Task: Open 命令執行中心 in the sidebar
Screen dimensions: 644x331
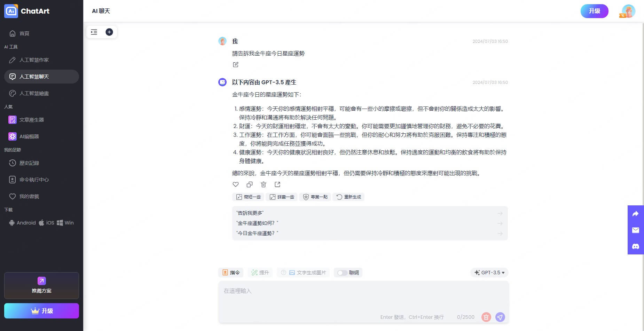Action: click(41, 180)
